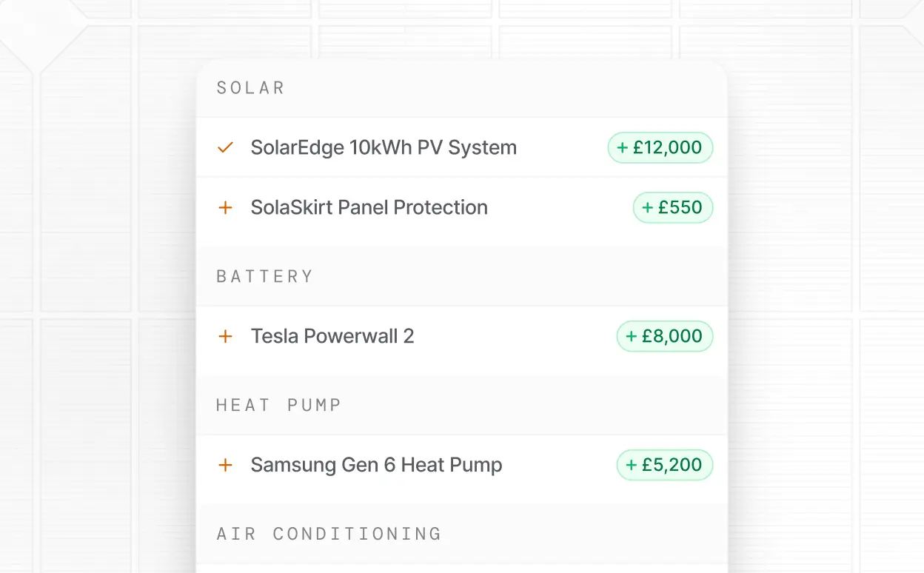Expand the AIR CONDITIONING section header
The width and height of the screenshot is (924, 573).
(329, 534)
